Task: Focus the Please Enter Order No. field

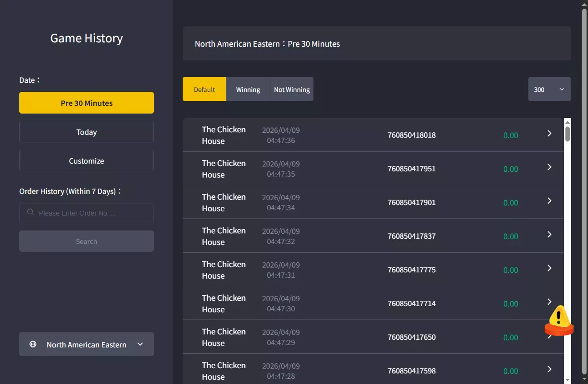Action: click(87, 213)
